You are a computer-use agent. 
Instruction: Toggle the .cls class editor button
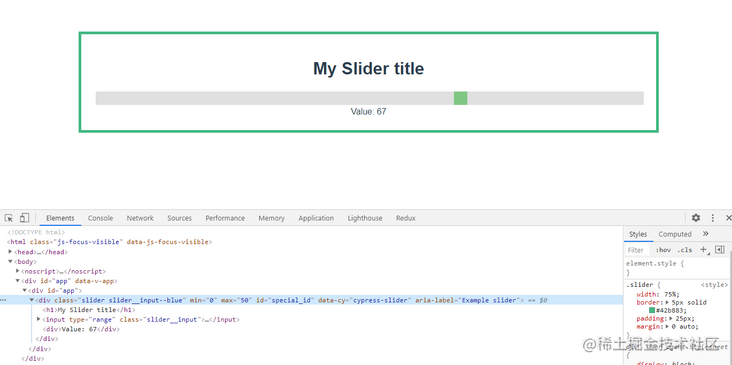click(685, 250)
